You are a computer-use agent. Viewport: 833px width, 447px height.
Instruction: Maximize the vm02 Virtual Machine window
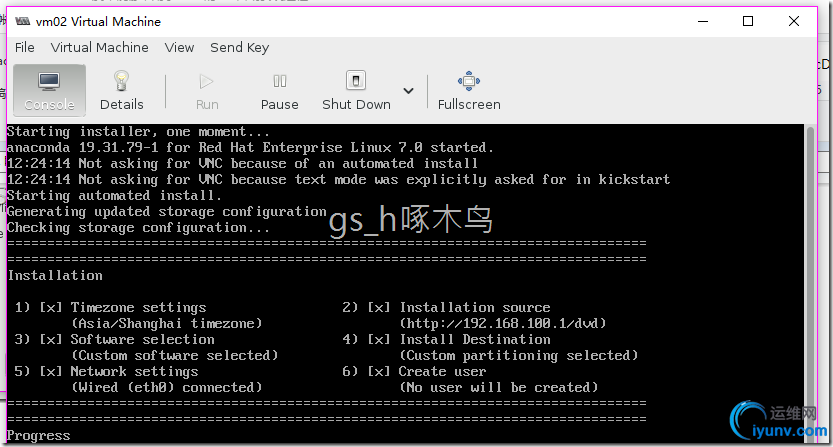click(748, 21)
